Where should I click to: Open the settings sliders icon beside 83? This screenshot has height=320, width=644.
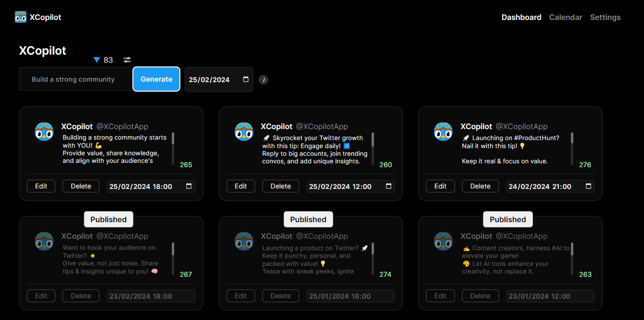127,60
